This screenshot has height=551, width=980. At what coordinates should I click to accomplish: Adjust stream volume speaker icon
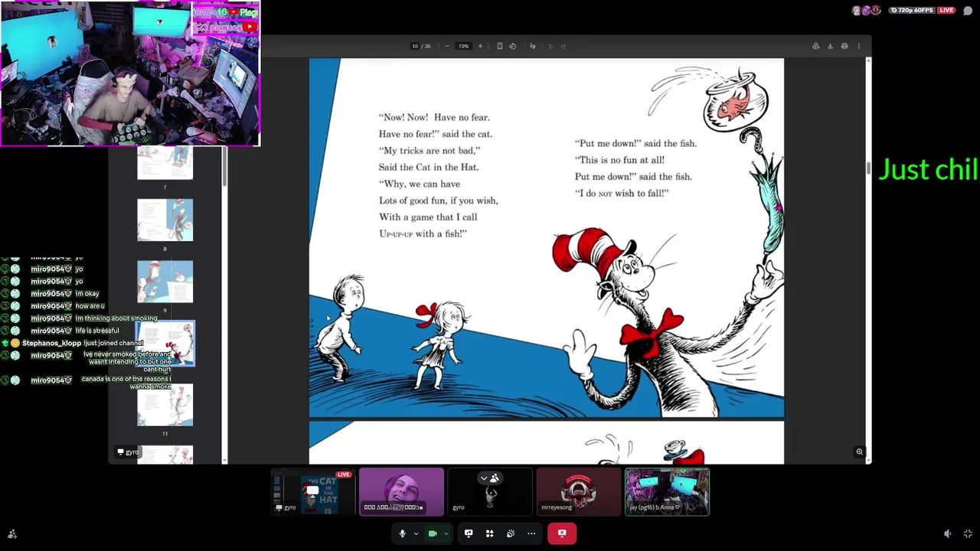tap(947, 534)
